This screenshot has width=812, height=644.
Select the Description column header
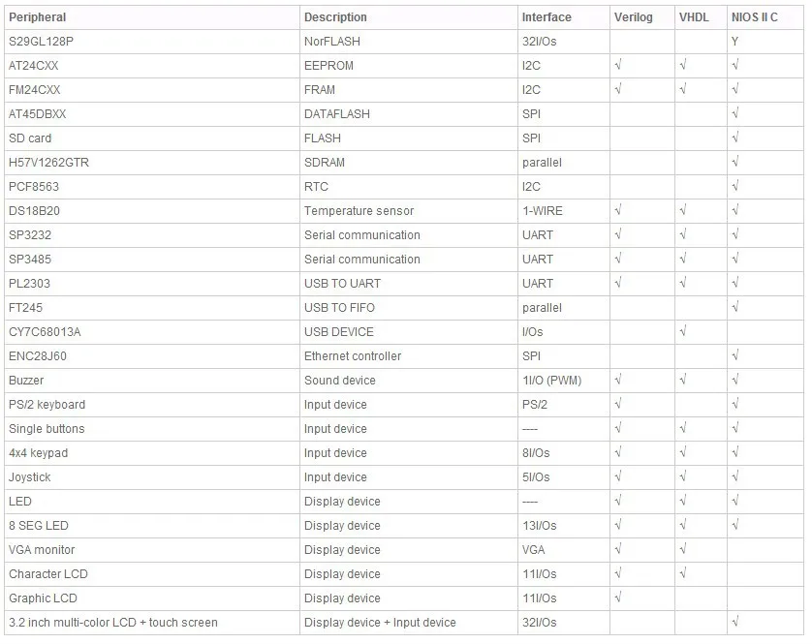[335, 17]
